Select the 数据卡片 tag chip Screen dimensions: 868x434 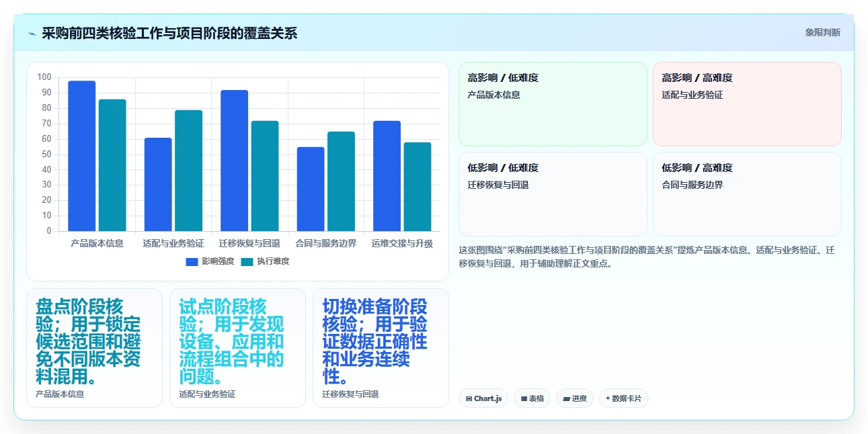(624, 398)
